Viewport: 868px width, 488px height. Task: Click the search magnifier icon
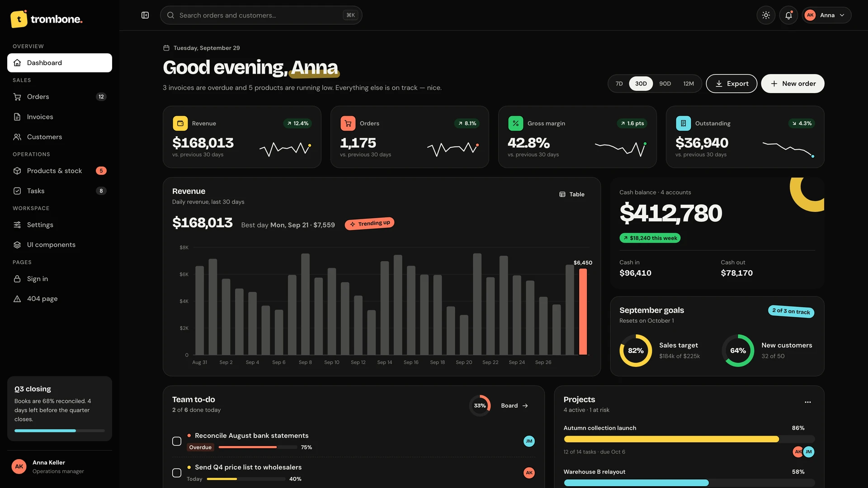coord(170,15)
